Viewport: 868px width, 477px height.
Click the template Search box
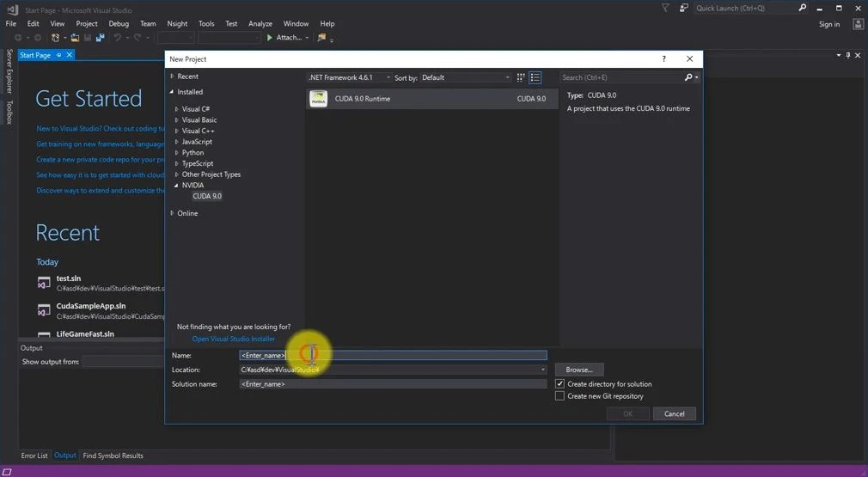click(621, 77)
